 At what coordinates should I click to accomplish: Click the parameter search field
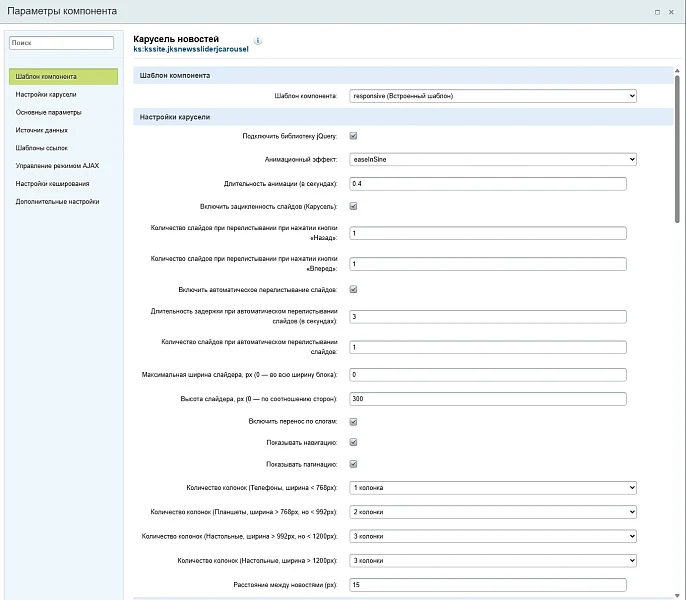(61, 42)
